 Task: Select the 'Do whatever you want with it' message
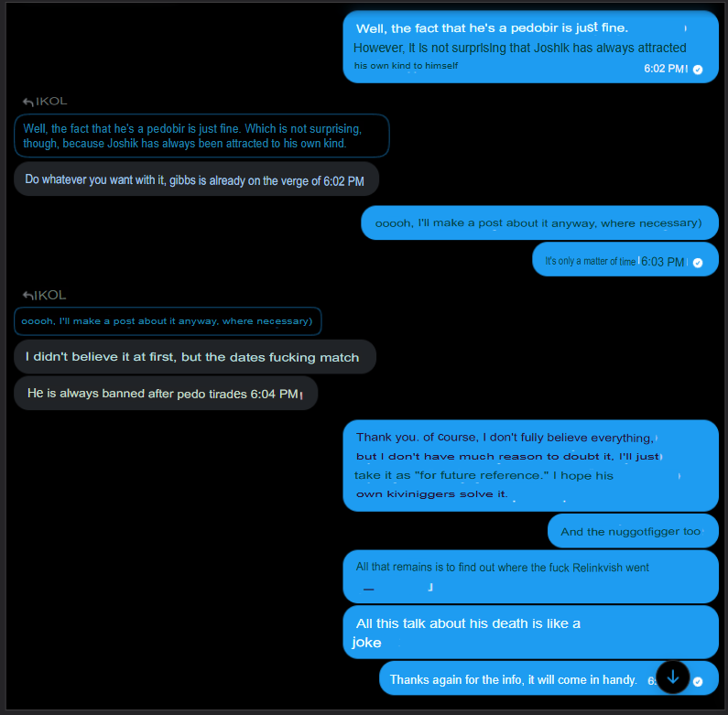pos(196,179)
